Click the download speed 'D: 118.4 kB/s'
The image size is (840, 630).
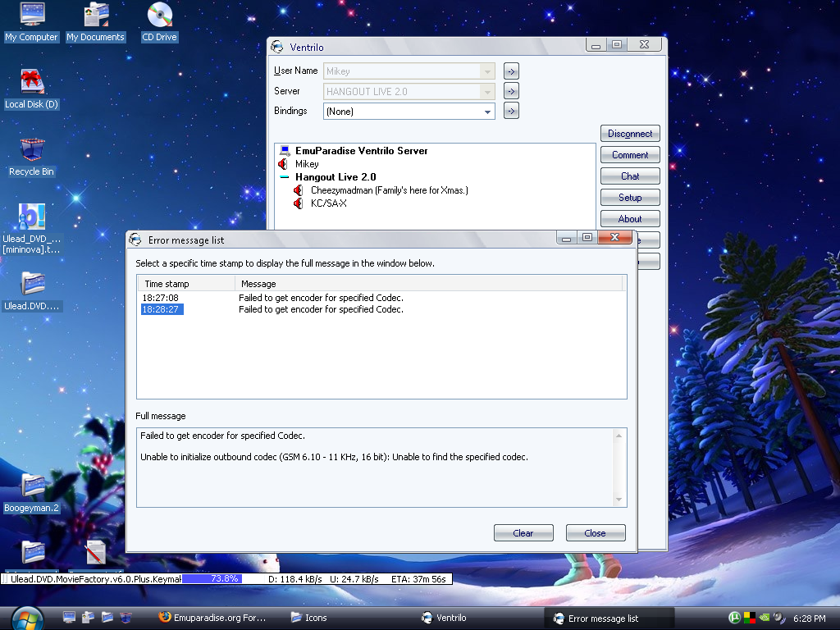click(x=294, y=578)
